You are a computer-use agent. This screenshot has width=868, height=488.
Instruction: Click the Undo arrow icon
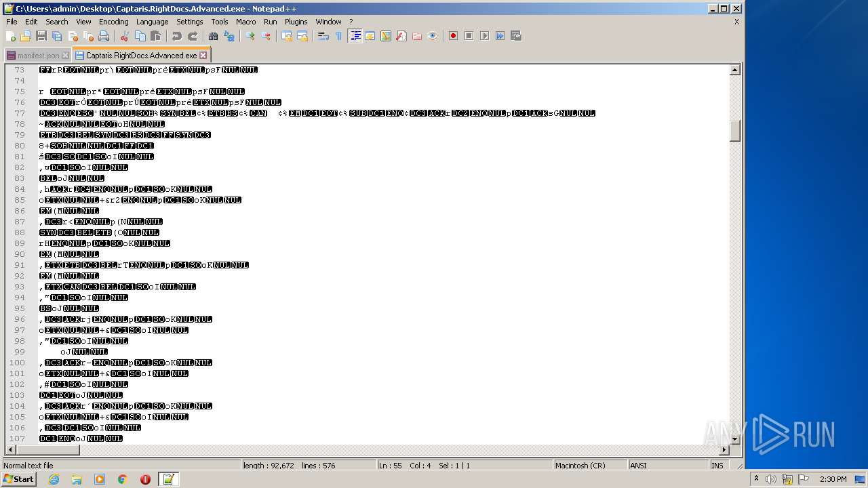(176, 36)
